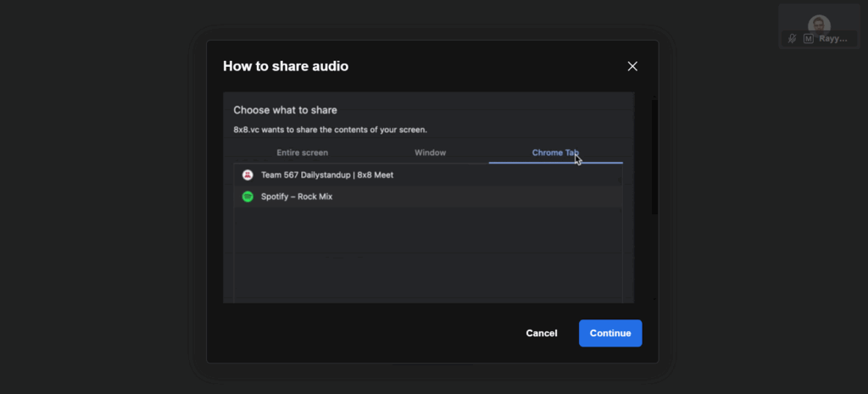This screenshot has height=394, width=868.
Task: Select the Window tab
Action: pyautogui.click(x=430, y=153)
